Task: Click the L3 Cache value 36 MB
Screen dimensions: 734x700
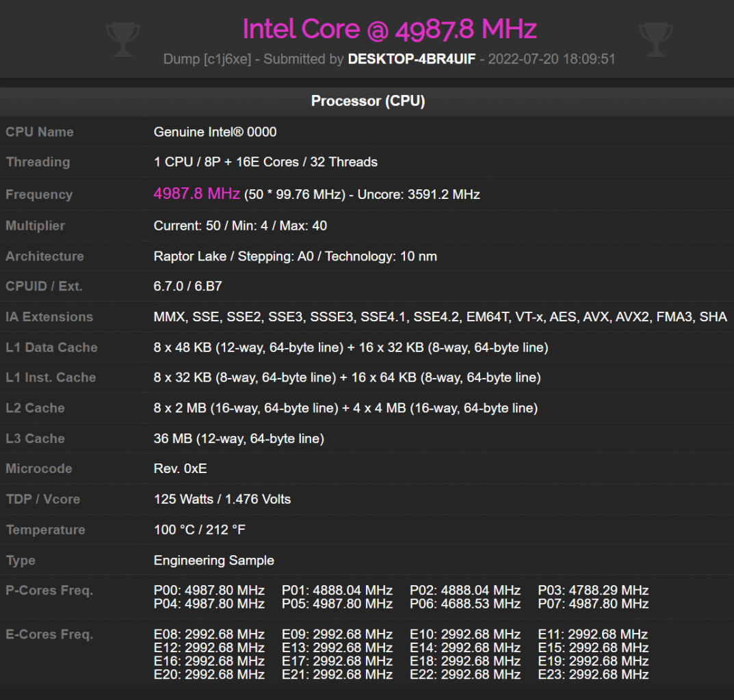Action: click(171, 438)
